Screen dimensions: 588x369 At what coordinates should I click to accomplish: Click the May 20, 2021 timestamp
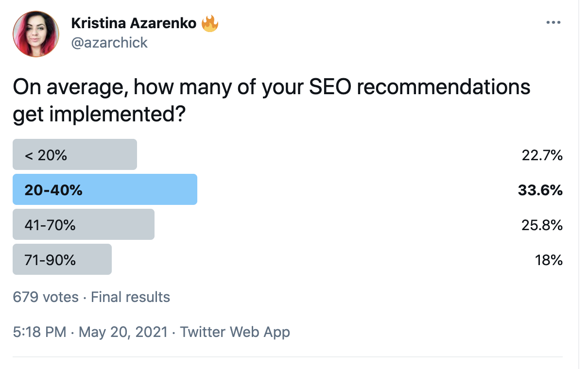[123, 332]
